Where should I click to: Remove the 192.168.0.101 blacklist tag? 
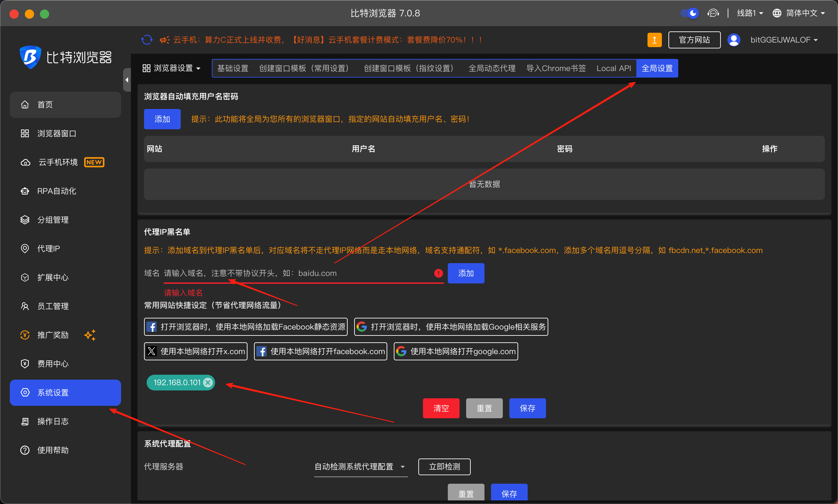208,382
